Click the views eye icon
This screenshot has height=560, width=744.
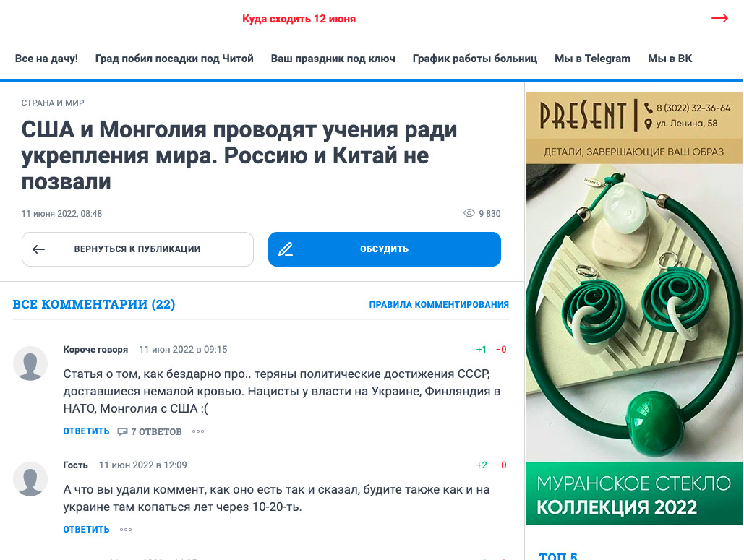469,213
